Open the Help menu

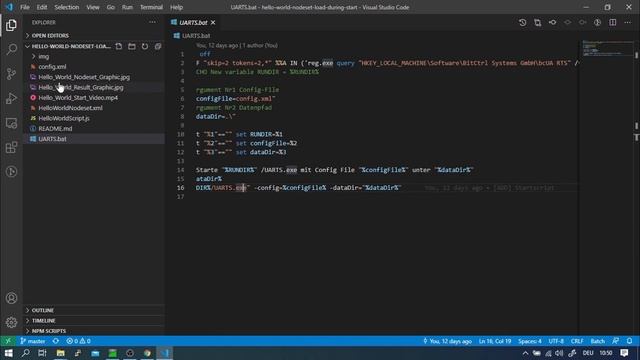[176, 7]
